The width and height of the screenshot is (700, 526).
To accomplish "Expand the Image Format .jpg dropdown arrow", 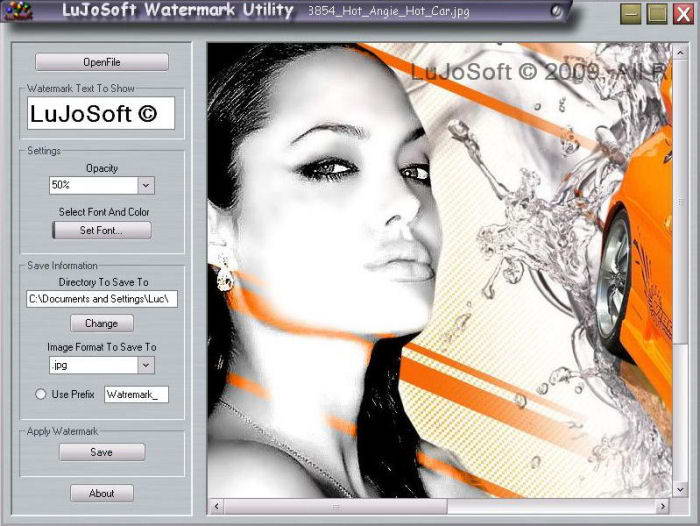I will 146,365.
